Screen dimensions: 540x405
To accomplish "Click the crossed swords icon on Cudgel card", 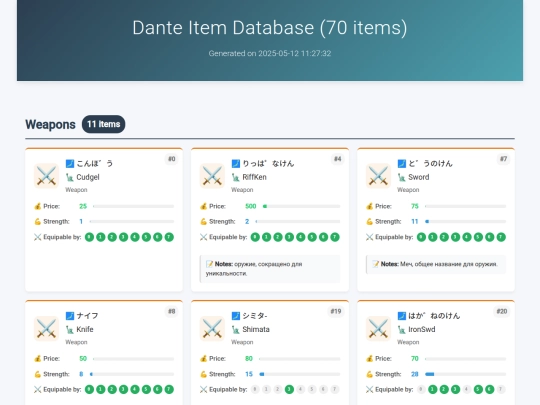I will (46, 176).
